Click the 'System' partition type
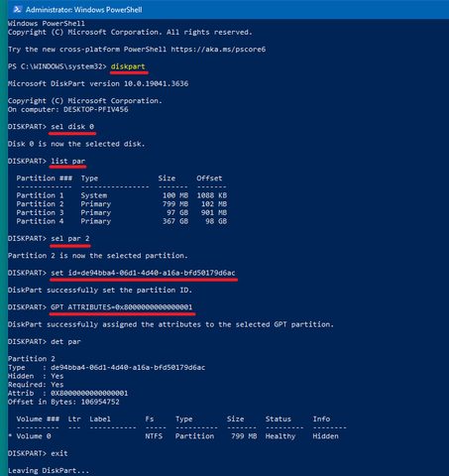The width and height of the screenshot is (449, 476). pos(94,195)
